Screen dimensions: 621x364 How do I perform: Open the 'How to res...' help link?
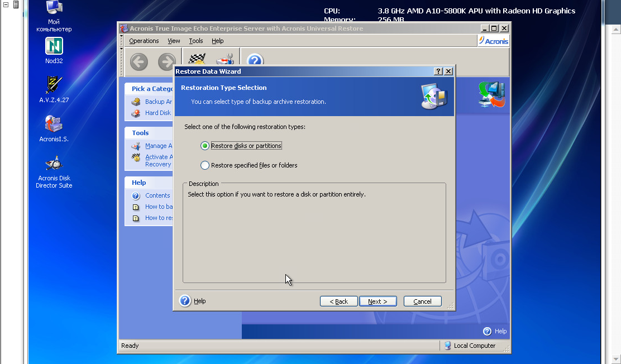[x=159, y=218]
